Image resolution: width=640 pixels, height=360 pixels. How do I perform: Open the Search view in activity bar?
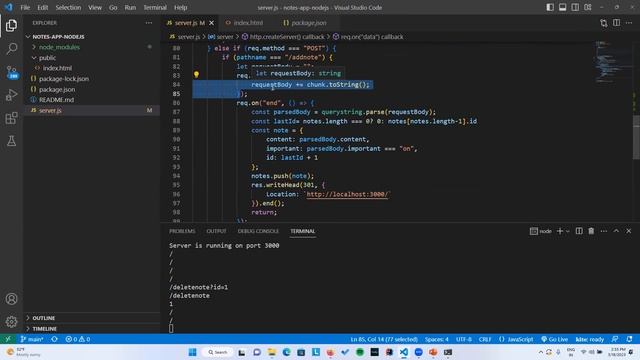(x=11, y=49)
